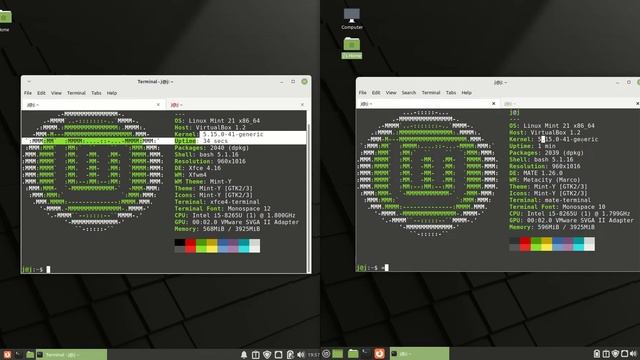640x360 pixels.
Task: Open the shield update icon in the Xfce tray
Action: [x=267, y=355]
